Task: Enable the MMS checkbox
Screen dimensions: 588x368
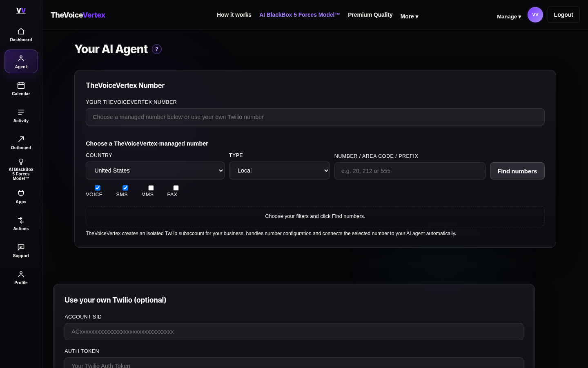Action: click(x=151, y=188)
